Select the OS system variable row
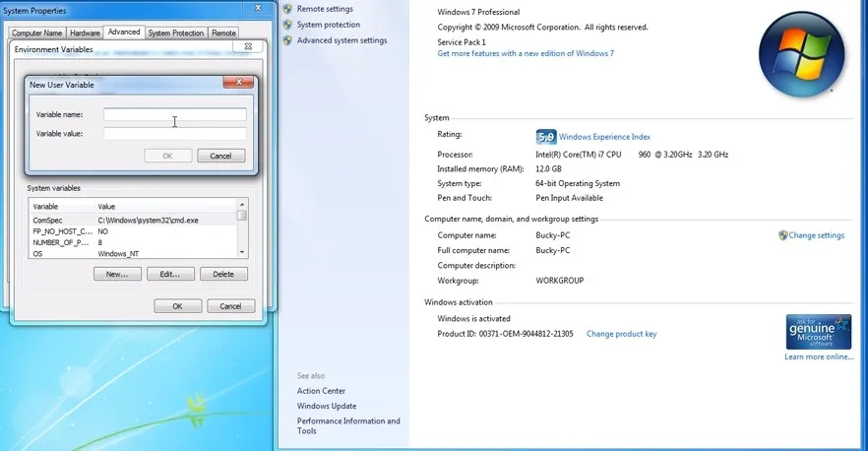 pyautogui.click(x=133, y=254)
